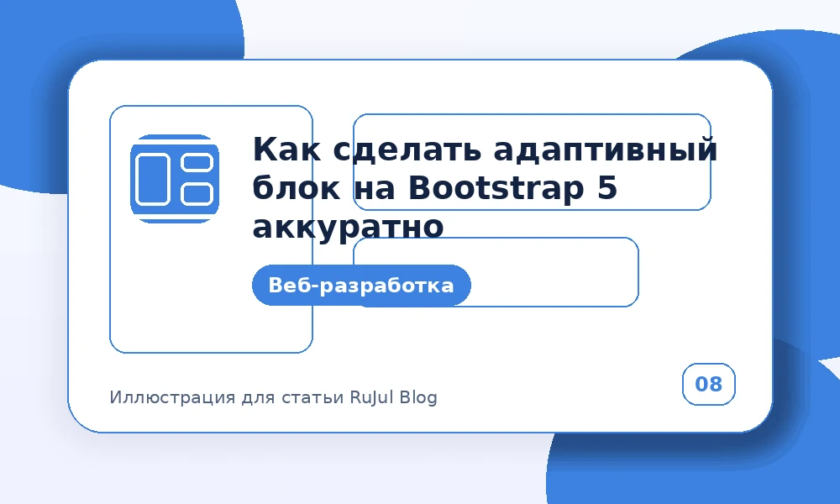This screenshot has height=504, width=840.
Task: Click the caption 'Иллюстрация для статьи RuJul Blog'
Action: [x=273, y=397]
